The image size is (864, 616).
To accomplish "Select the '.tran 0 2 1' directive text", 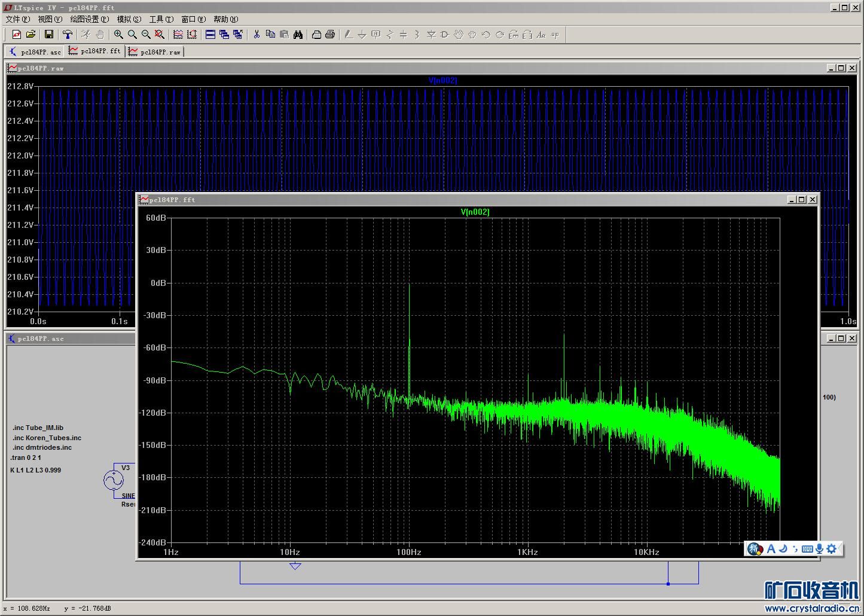I will (26, 458).
